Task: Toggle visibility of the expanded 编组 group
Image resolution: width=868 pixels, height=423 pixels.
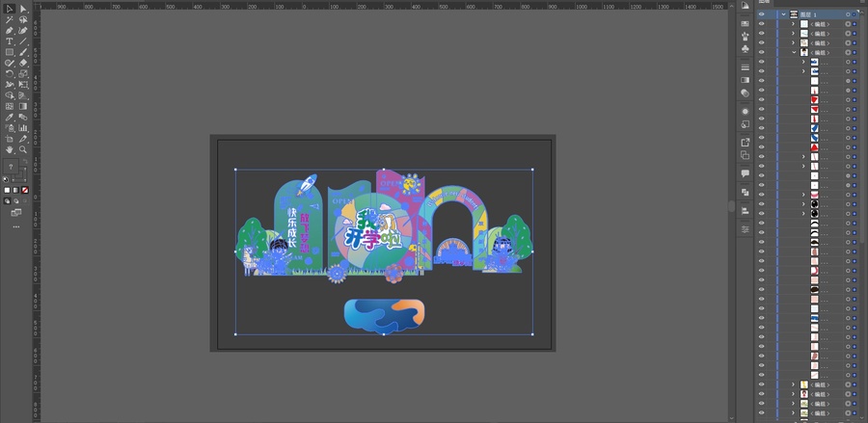Action: click(x=762, y=52)
